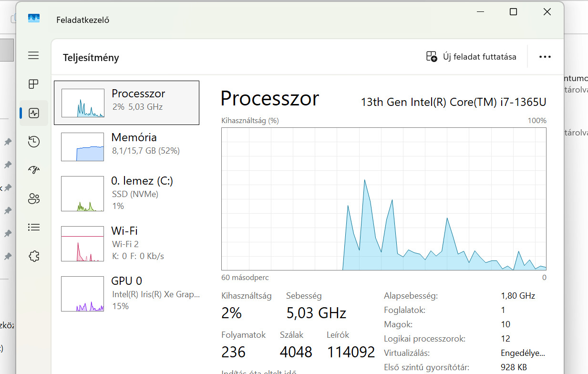Click the Task Manager app icon
Screen dimensions: 588x374
tap(33, 19)
